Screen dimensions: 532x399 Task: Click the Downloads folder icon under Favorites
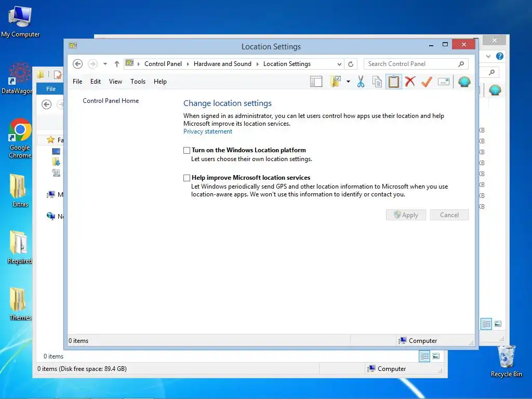pos(56,162)
